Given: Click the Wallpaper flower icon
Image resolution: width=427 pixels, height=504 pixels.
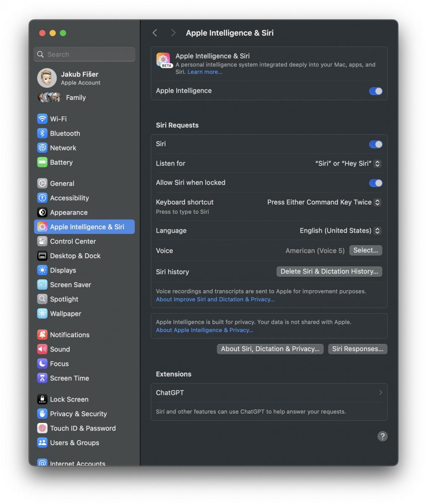Looking at the screenshot, I should tap(42, 314).
